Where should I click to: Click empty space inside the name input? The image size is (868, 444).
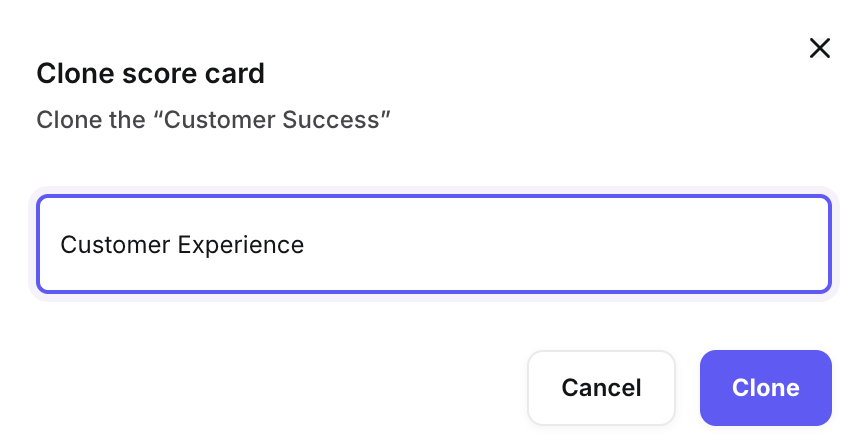pos(600,244)
